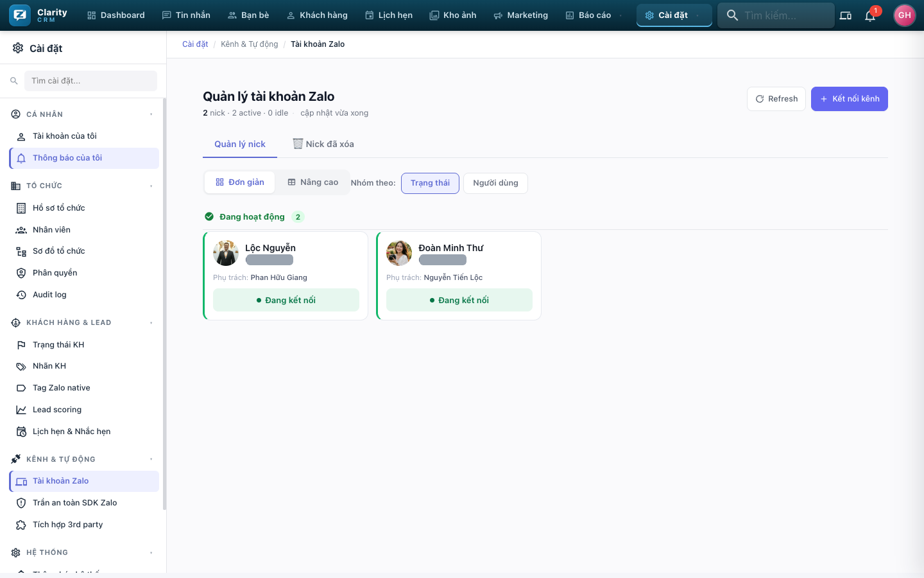Click the search magnifier icon in top bar
This screenshot has height=578, width=924.
click(x=732, y=15)
